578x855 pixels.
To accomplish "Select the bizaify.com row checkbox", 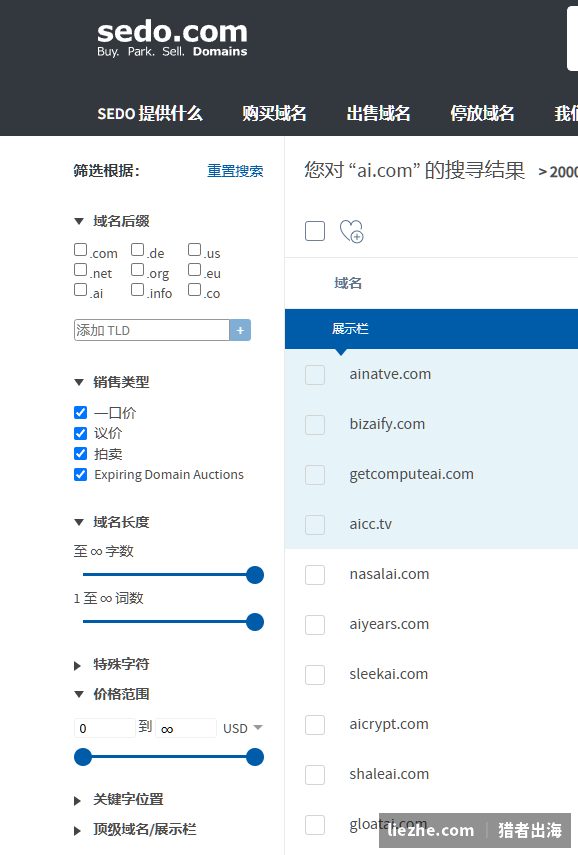I will pyautogui.click(x=315, y=425).
